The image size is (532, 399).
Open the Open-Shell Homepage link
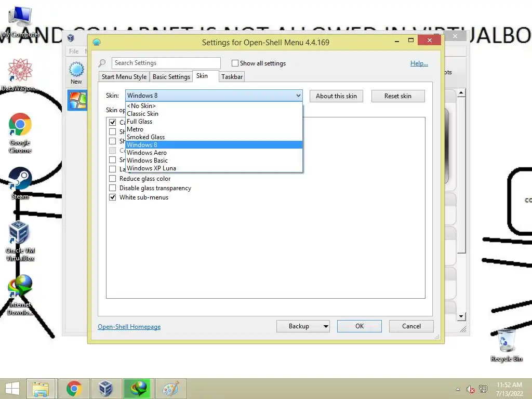coord(129,327)
